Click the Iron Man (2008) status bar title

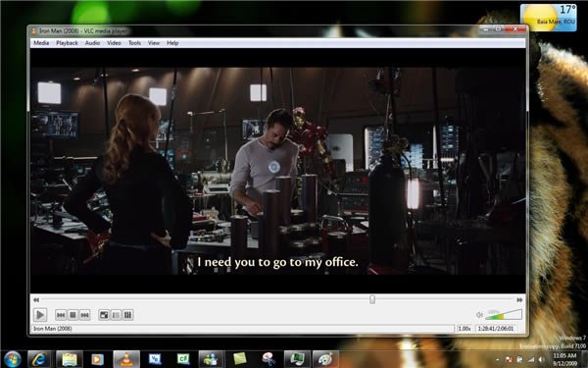click(x=53, y=329)
